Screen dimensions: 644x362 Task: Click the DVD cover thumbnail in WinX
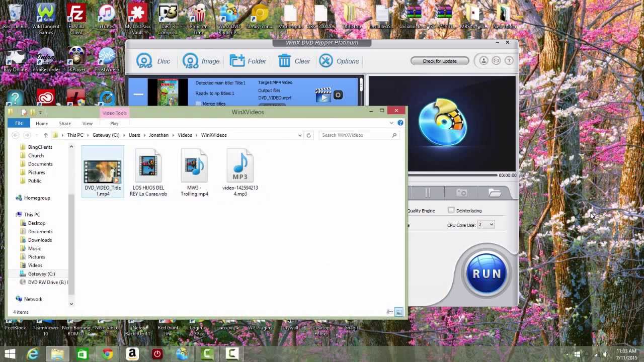168,93
